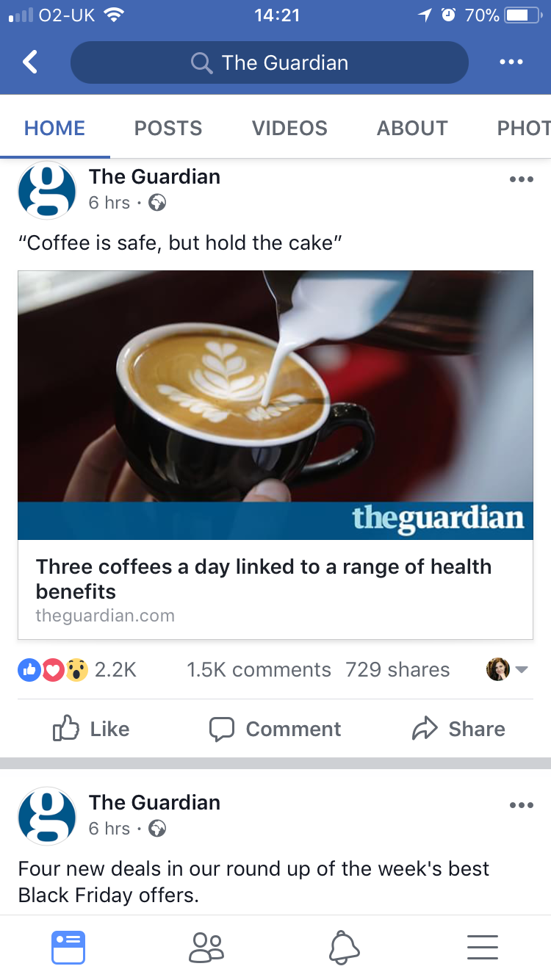This screenshot has height=980, width=551.
Task: Switch to the Videos tab
Action: (289, 128)
